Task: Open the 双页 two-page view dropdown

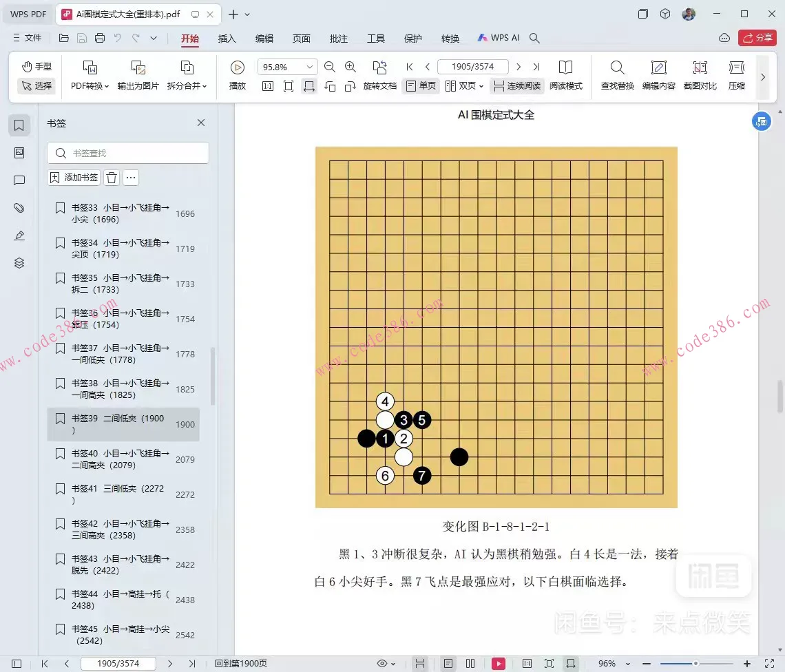Action: click(x=468, y=86)
